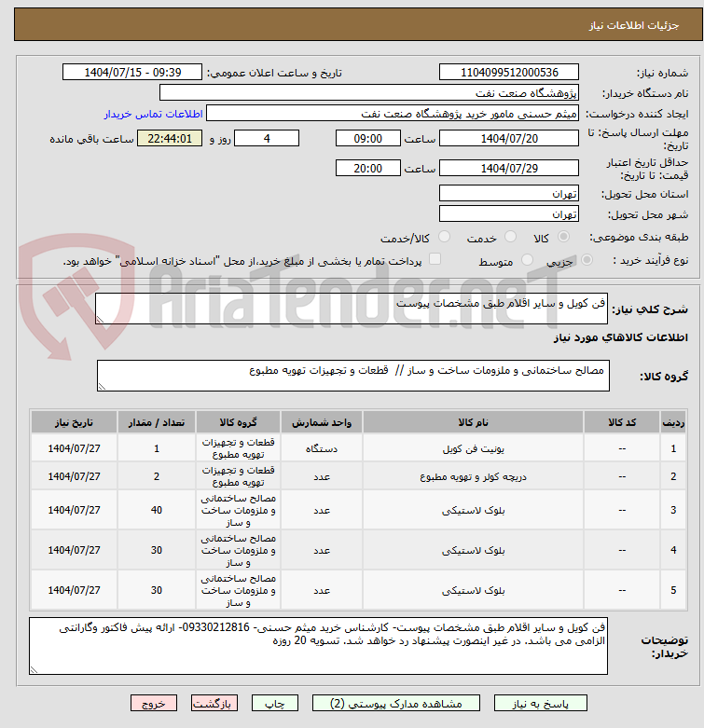Click the خروج exit button

(154, 704)
